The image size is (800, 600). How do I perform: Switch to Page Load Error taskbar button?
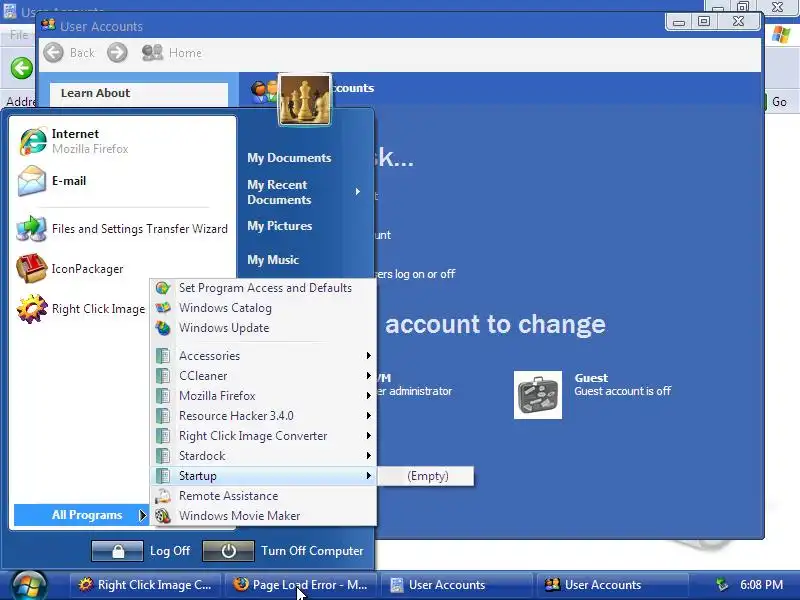(302, 585)
